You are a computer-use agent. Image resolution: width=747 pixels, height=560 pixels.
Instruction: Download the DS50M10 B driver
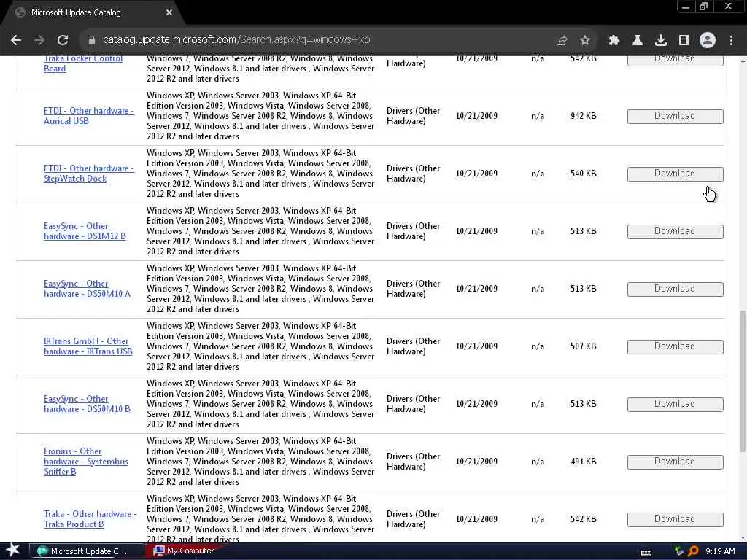(675, 404)
